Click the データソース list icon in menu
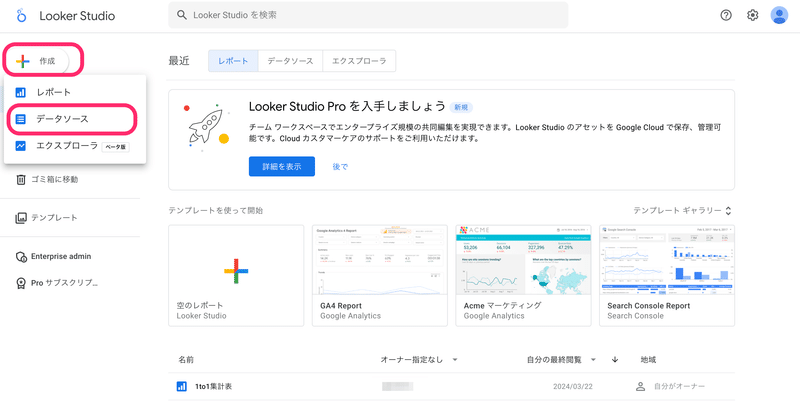The width and height of the screenshot is (800, 404). click(x=20, y=119)
